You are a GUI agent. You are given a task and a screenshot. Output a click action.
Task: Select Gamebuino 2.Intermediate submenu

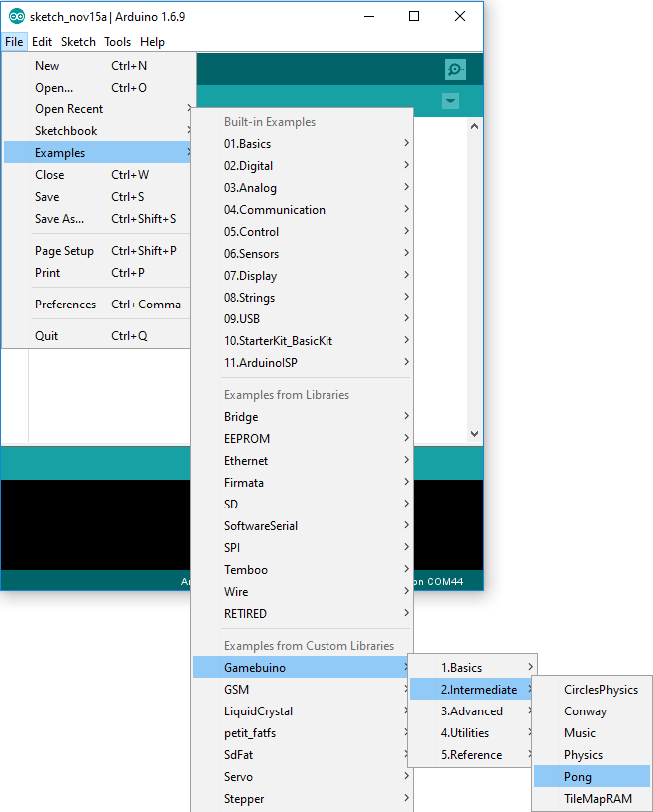pos(472,690)
